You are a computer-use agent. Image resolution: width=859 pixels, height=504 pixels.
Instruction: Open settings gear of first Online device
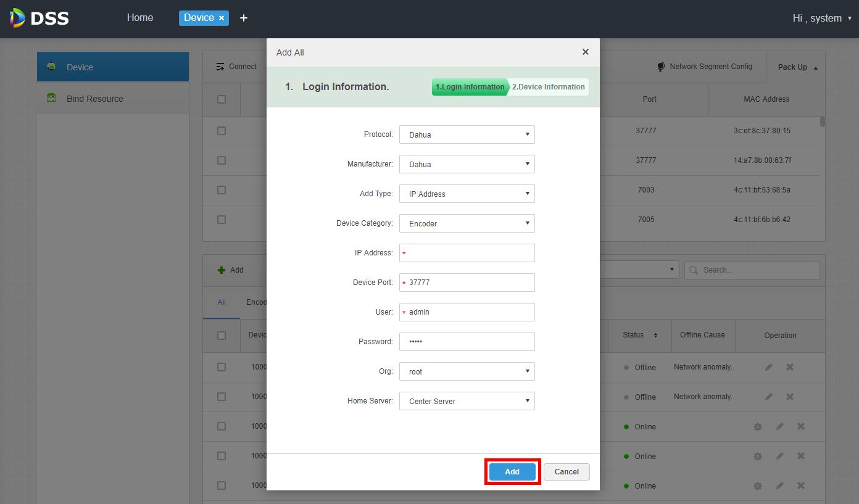point(758,426)
